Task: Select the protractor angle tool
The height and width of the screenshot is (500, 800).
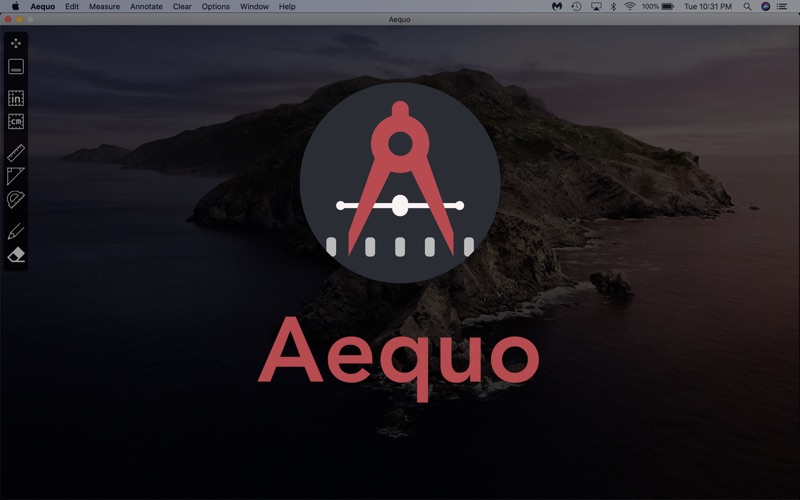Action: (16, 199)
